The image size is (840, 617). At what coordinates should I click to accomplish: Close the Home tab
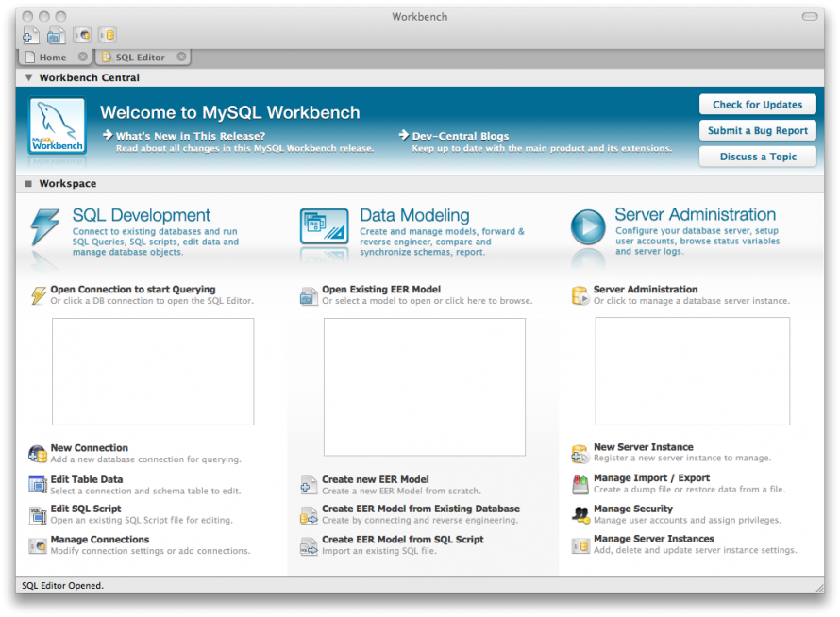83,57
